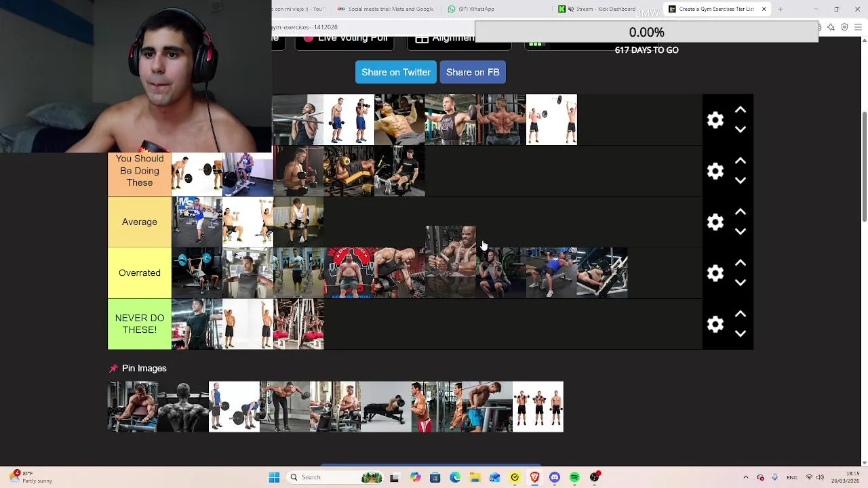The image size is (868, 488).
Task: Switch to the YouTube tab at far left
Action: 300,9
